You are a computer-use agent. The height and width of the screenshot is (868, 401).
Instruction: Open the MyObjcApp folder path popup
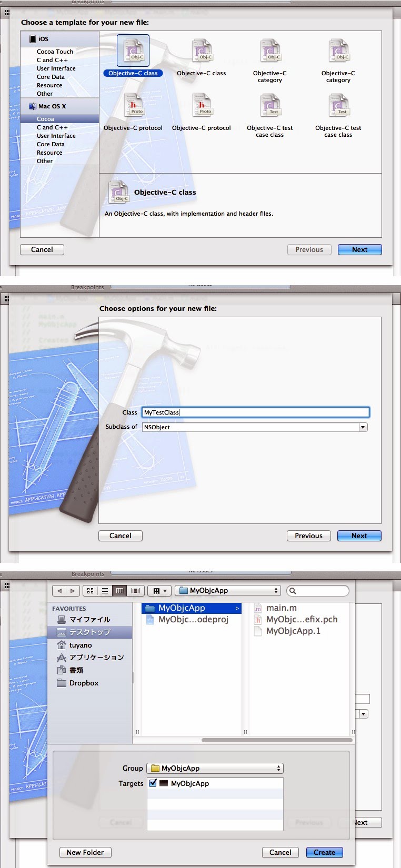pos(228,591)
